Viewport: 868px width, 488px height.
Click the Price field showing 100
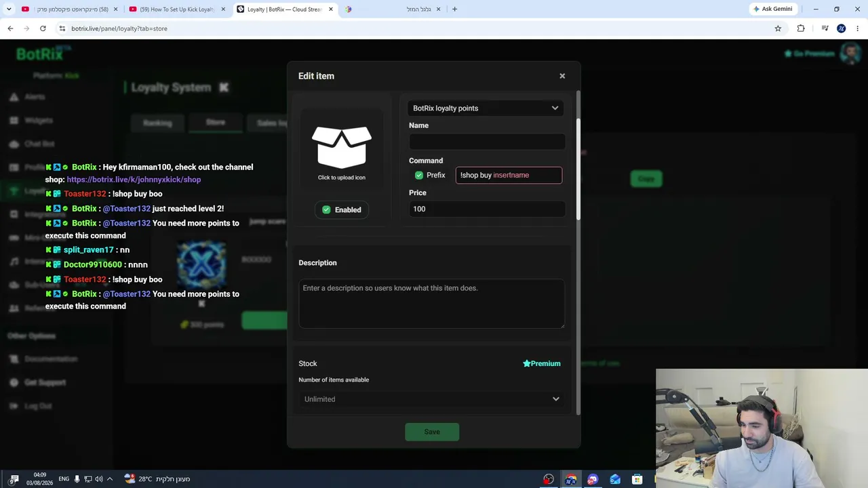pos(487,209)
